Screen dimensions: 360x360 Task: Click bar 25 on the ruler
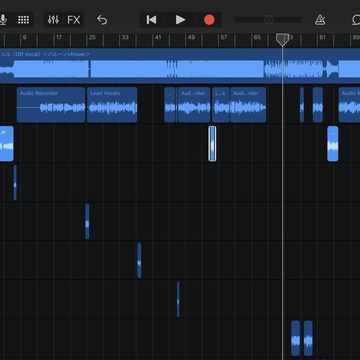[x=92, y=37]
